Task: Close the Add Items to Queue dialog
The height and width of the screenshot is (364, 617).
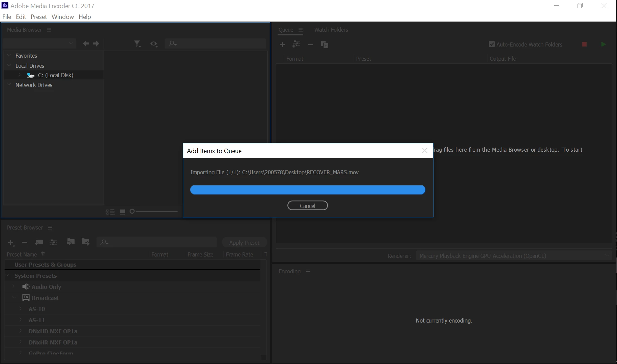Action: tap(425, 151)
